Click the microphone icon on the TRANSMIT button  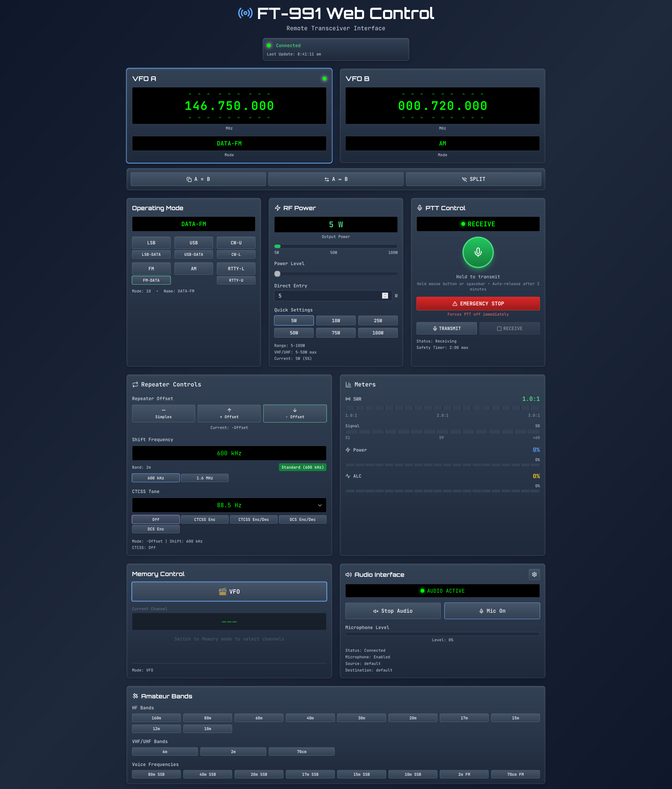click(x=435, y=328)
